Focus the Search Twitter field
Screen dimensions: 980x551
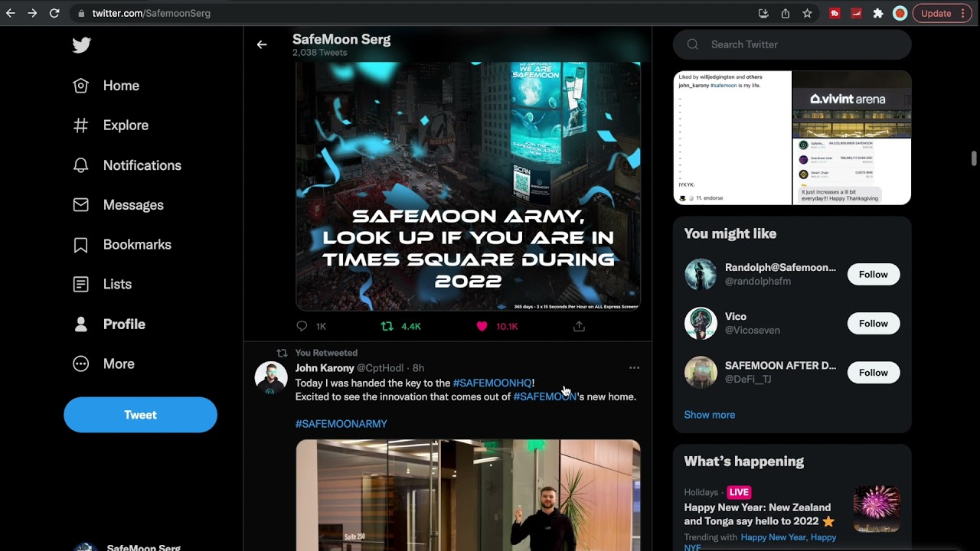[792, 44]
